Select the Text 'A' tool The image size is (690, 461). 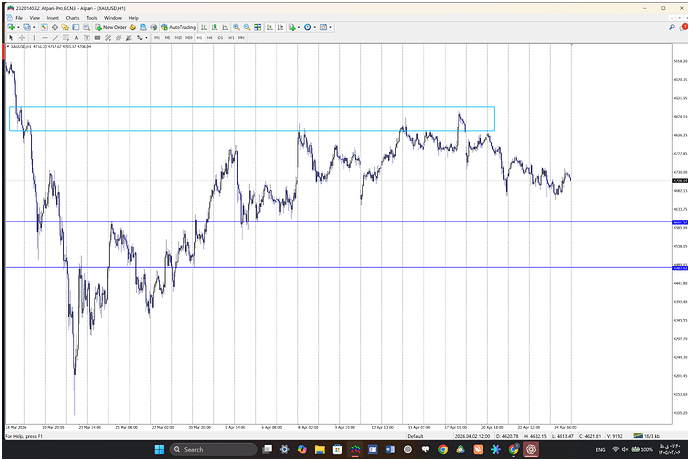click(x=76, y=38)
